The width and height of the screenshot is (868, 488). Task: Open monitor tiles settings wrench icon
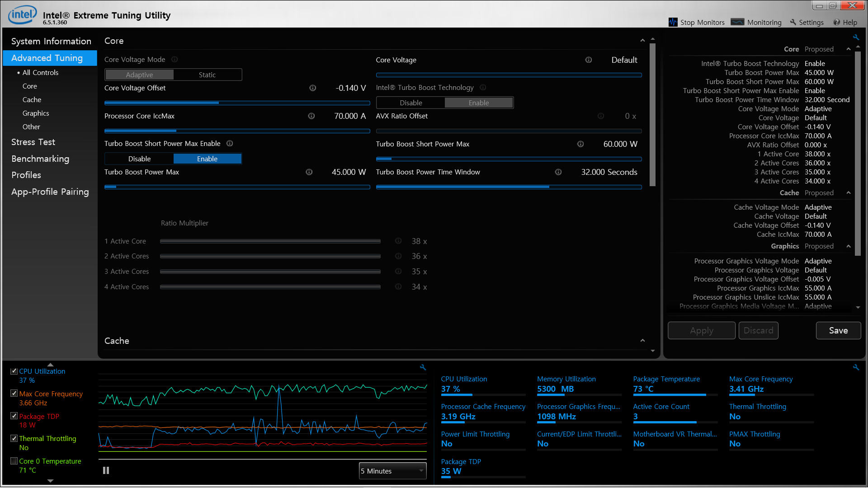coord(856,367)
